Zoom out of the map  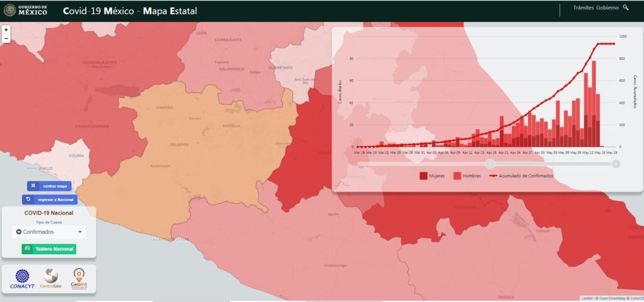pos(6,38)
